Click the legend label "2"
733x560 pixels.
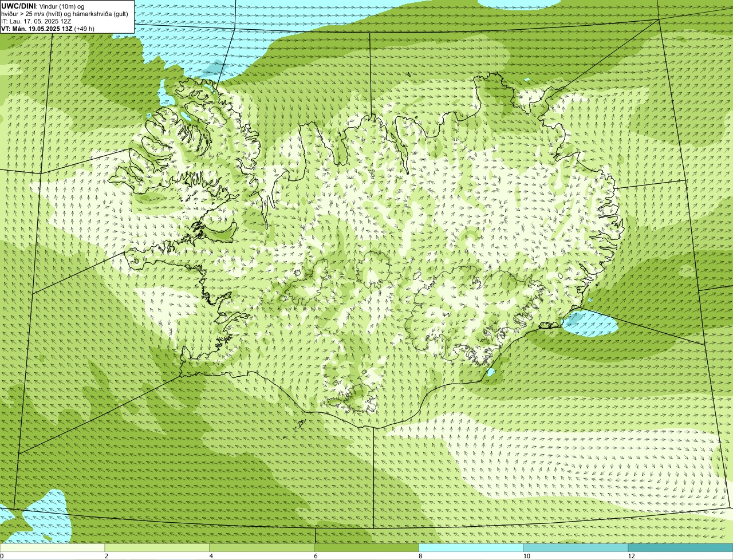coord(107,556)
